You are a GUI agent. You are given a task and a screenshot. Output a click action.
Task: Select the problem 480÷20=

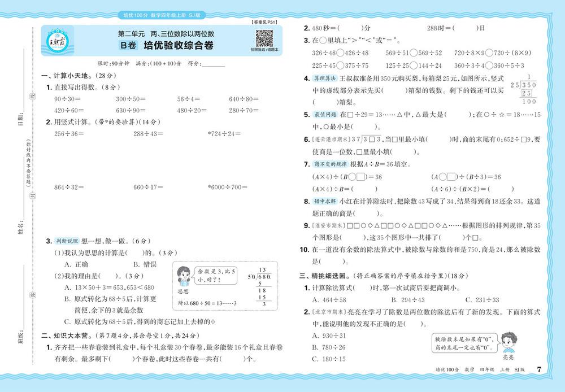coord(192,110)
